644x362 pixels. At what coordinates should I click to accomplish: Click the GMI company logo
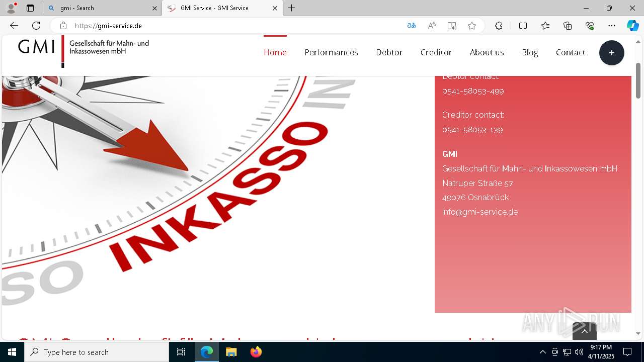pos(84,51)
